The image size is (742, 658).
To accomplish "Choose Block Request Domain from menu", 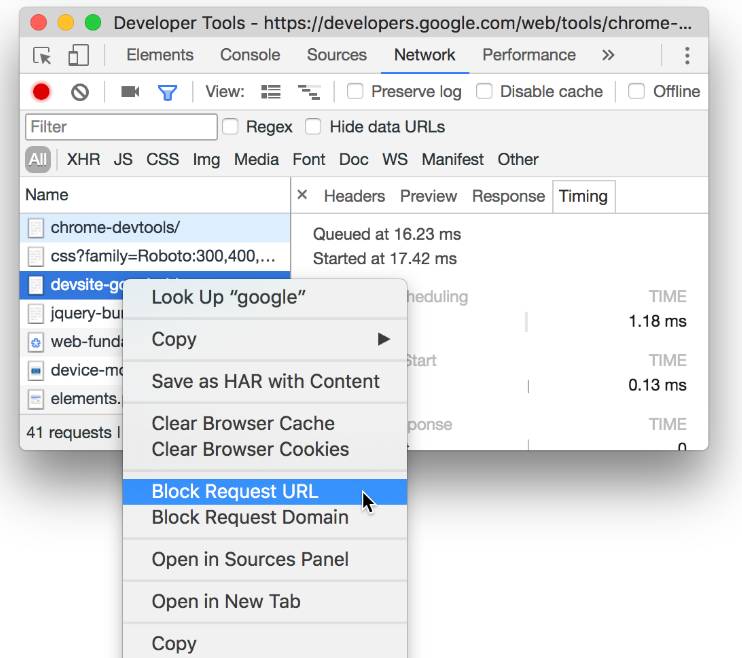I will [250, 517].
